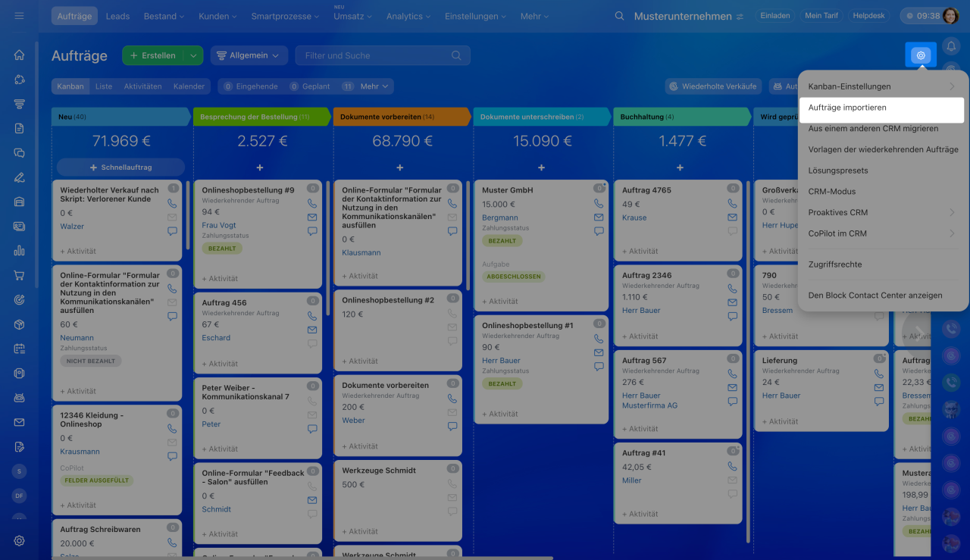Click the Wiederholte Verkäufe button
970x560 pixels.
tap(715, 86)
